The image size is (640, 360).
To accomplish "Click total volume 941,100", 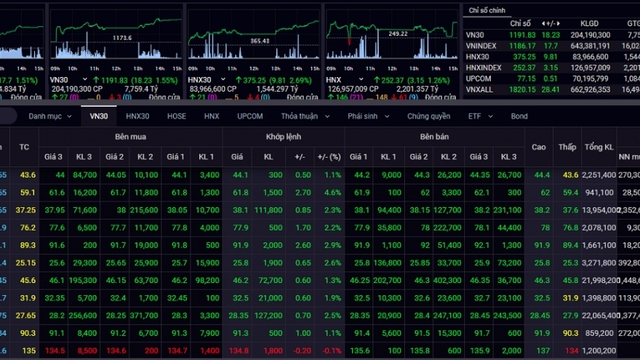I will point(600,193).
